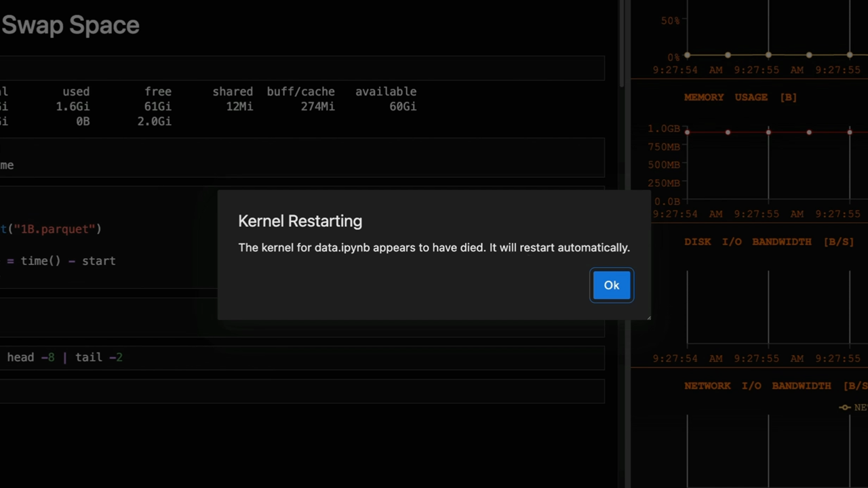Screen dimensions: 868x488
Task: Click the "Kernel Restarting" dialog title
Action: click(x=300, y=221)
